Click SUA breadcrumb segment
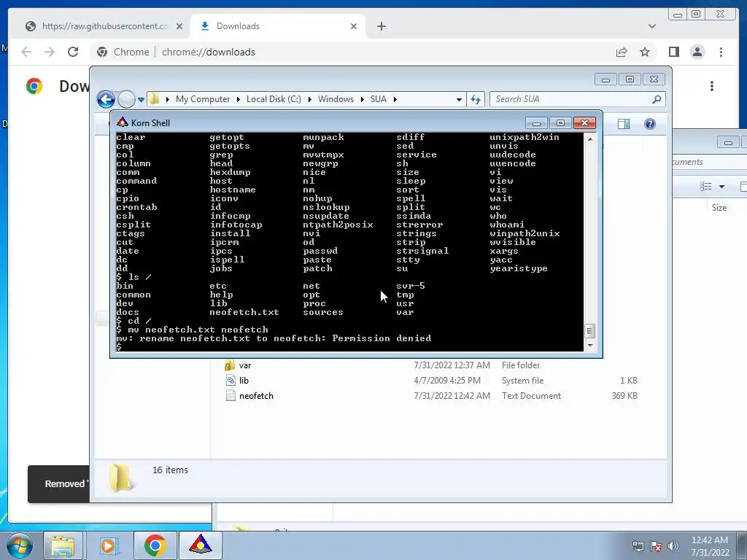 (379, 99)
